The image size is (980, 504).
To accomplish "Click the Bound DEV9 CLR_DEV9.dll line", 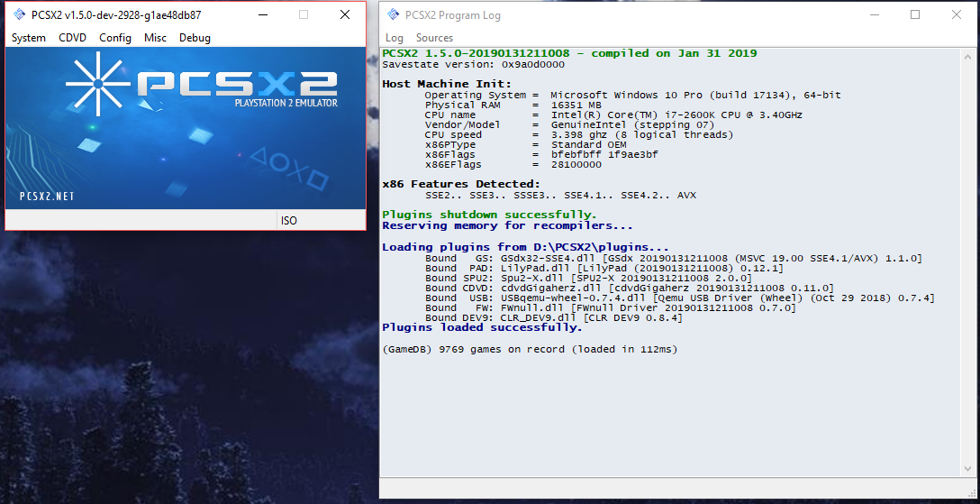I will coord(554,317).
